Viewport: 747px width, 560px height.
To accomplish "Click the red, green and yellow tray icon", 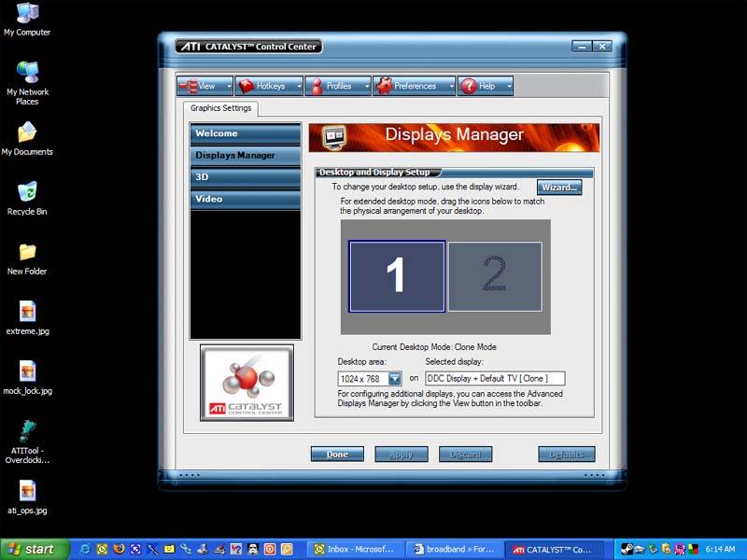I will tap(693, 550).
